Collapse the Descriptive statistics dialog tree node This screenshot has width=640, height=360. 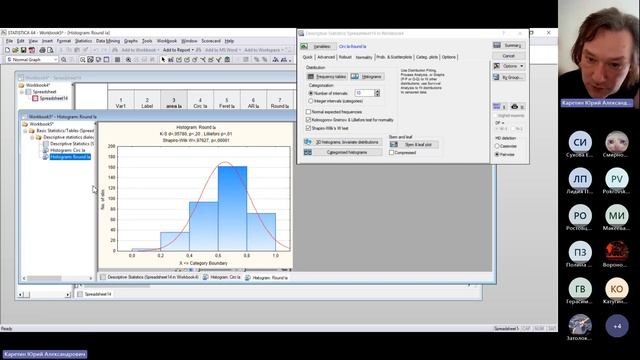(x=32, y=137)
